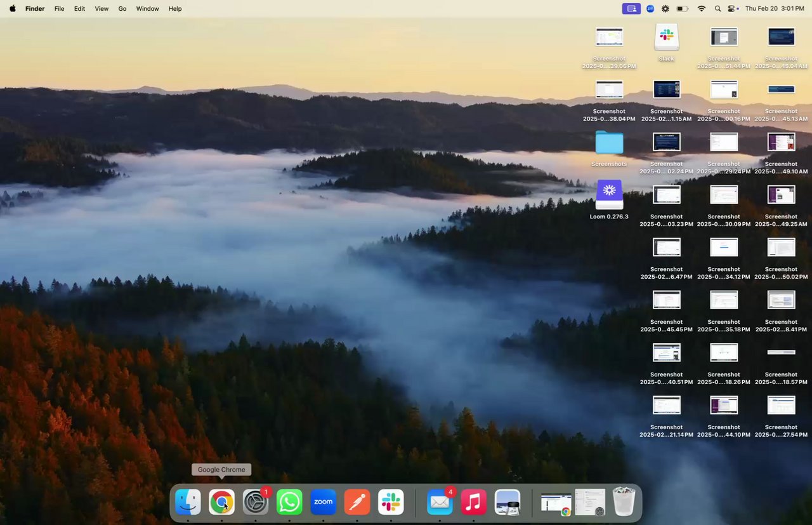This screenshot has height=525, width=812.
Task: Click the Loom sunburst menu bar icon
Action: pyautogui.click(x=665, y=8)
